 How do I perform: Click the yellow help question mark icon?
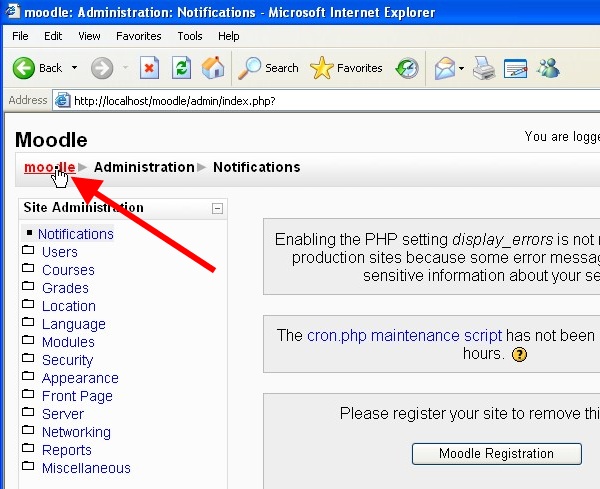point(519,354)
